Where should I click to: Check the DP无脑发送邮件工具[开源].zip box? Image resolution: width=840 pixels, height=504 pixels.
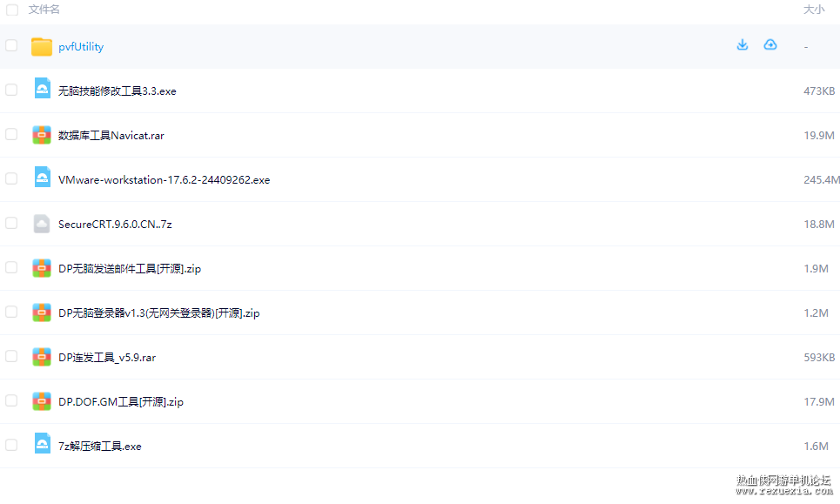(x=11, y=267)
